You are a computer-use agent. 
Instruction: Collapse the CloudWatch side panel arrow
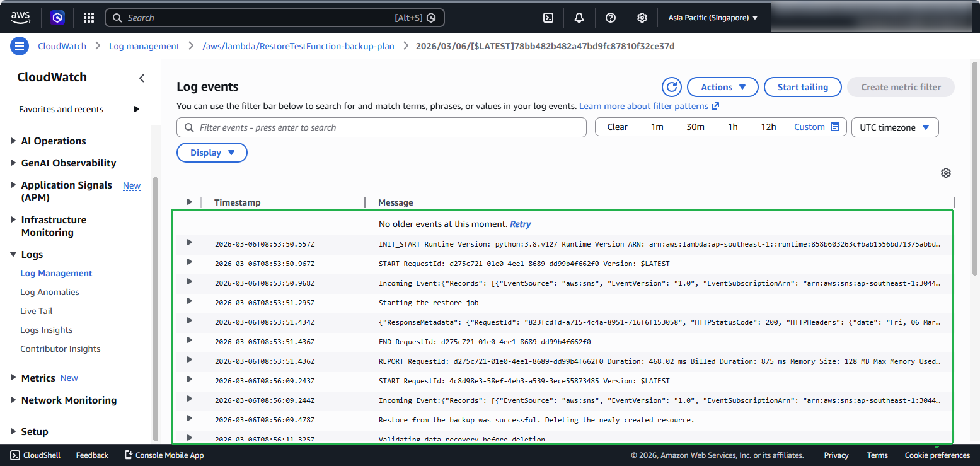(x=142, y=78)
